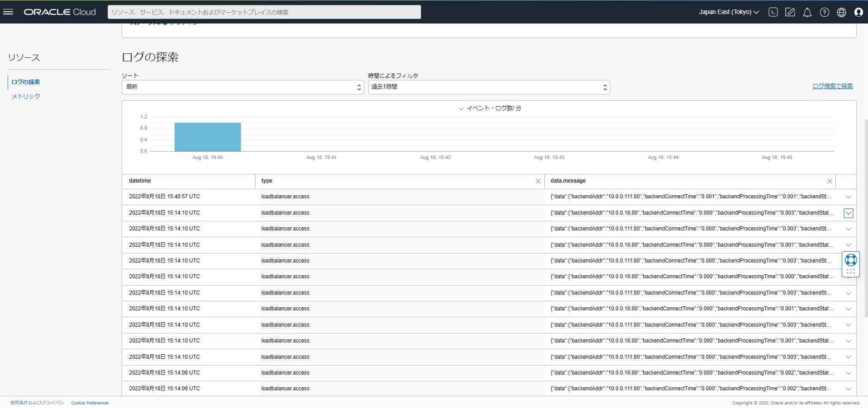Open the floating support lifebuoy widget

pyautogui.click(x=850, y=260)
